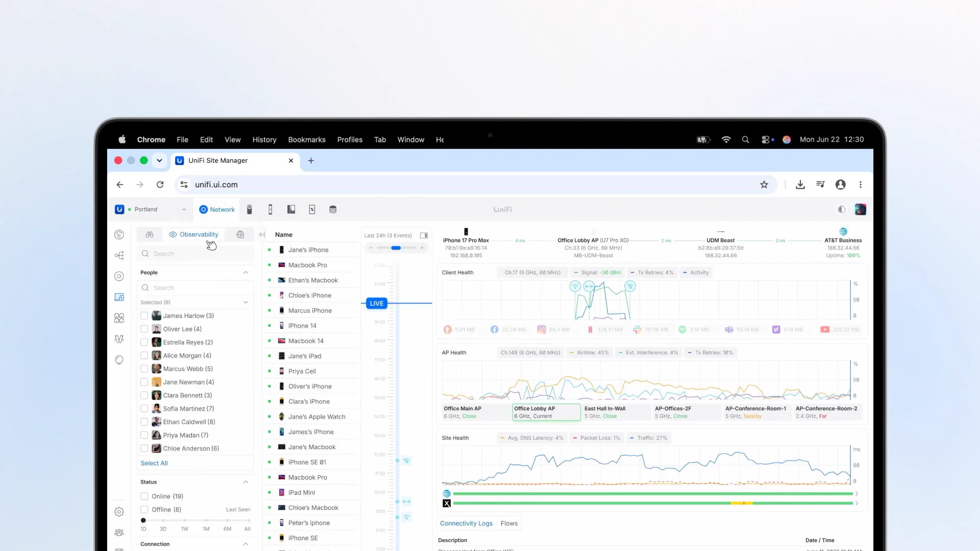Set Last Seen slider to 1W

[185, 521]
